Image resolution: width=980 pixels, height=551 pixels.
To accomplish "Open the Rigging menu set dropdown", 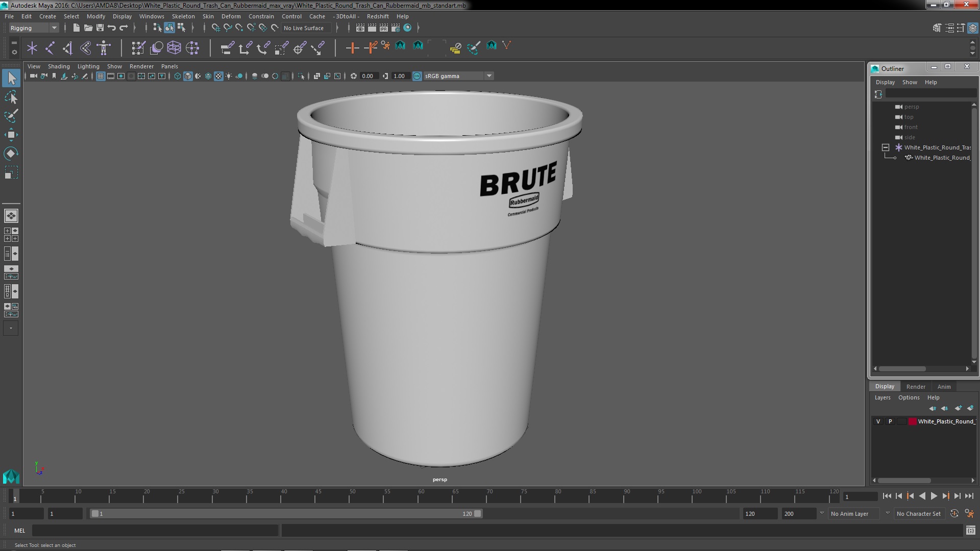I will point(34,28).
